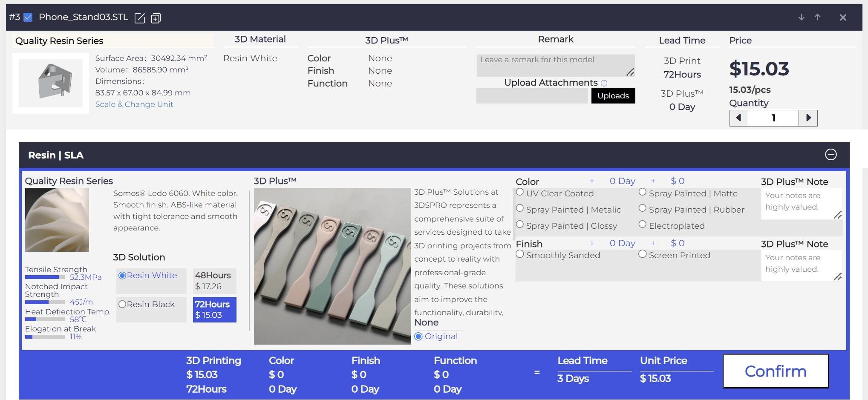The width and height of the screenshot is (868, 400).
Task: Select the Resin Black material option
Action: coord(123,304)
